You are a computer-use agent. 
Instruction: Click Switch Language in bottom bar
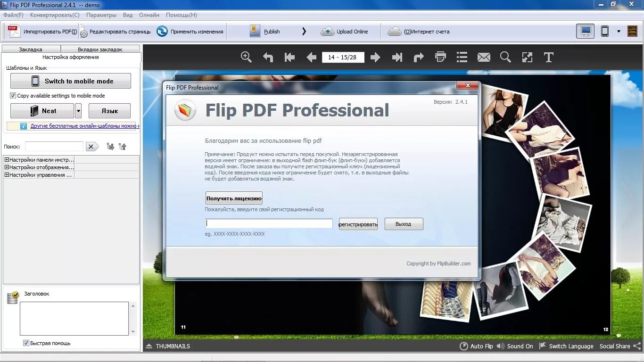(566, 346)
